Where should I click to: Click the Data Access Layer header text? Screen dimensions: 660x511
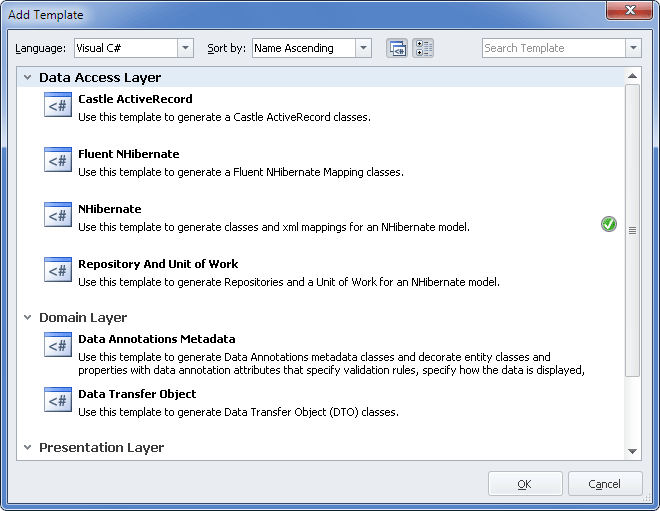[x=100, y=78]
